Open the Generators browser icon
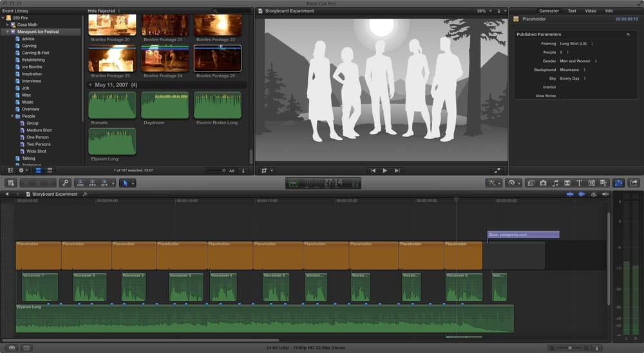 coord(591,183)
